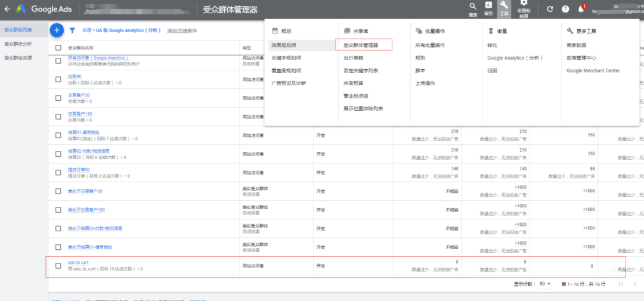The width and height of the screenshot is (644, 301).
Task: Tick the checkbox for 提交订单90
Action: tap(58, 172)
